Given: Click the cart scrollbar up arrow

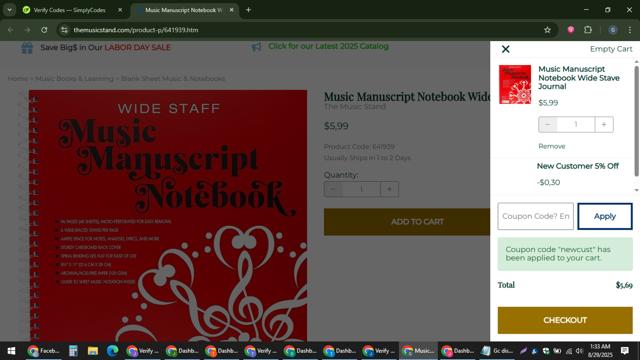Looking at the screenshot, I should click(636, 62).
